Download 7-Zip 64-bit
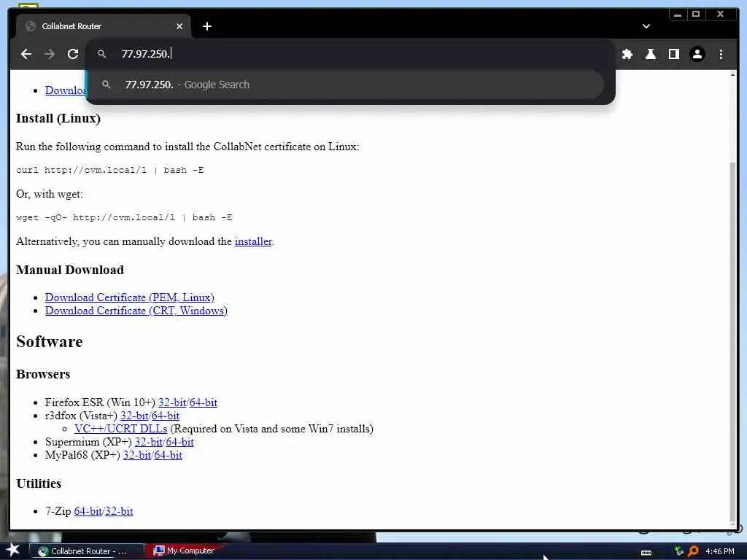This screenshot has width=747, height=560. [x=88, y=511]
